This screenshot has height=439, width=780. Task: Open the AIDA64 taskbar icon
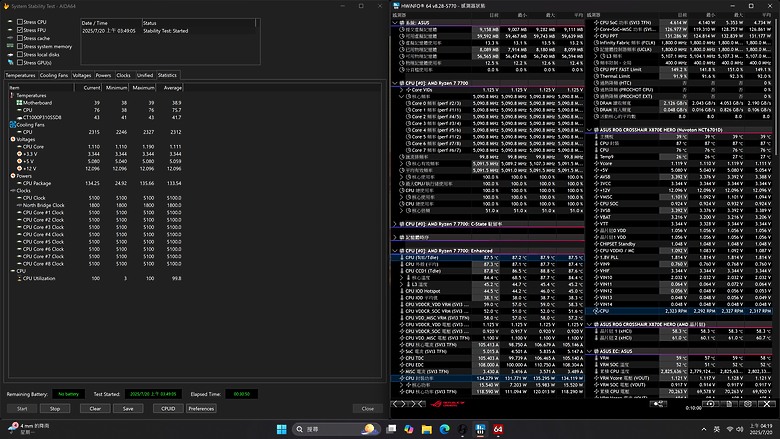tap(498, 429)
